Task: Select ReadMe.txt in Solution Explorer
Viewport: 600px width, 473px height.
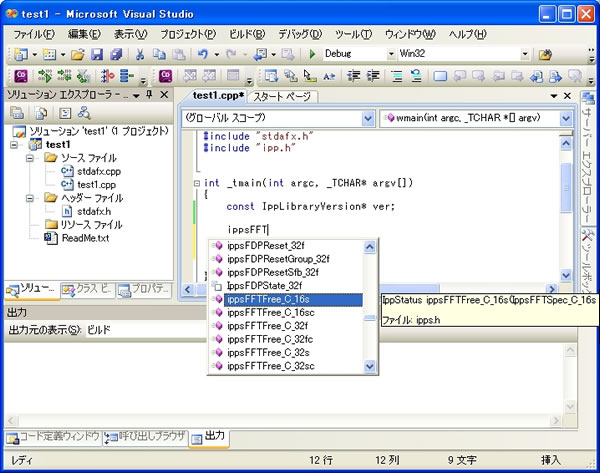Action: (85, 238)
